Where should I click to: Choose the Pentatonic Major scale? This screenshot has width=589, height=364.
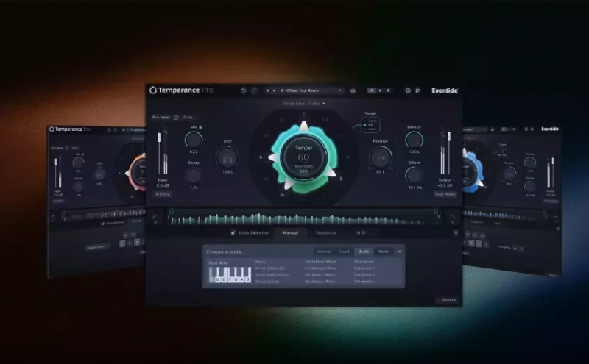(x=320, y=262)
